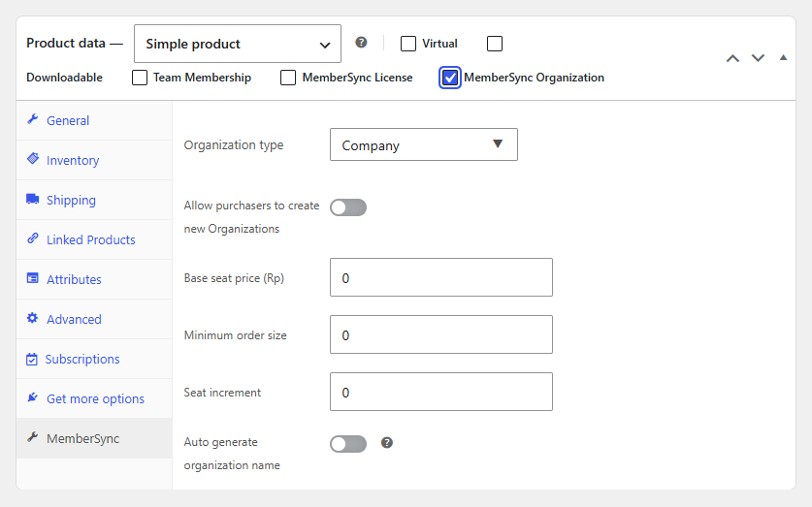Click the Attributes list icon

pos(33,278)
